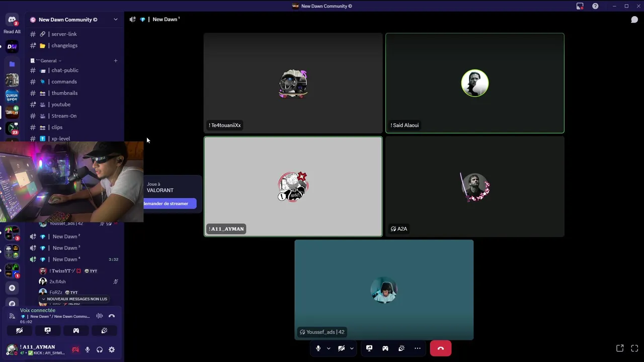Open Help question mark icon

pos(595,6)
